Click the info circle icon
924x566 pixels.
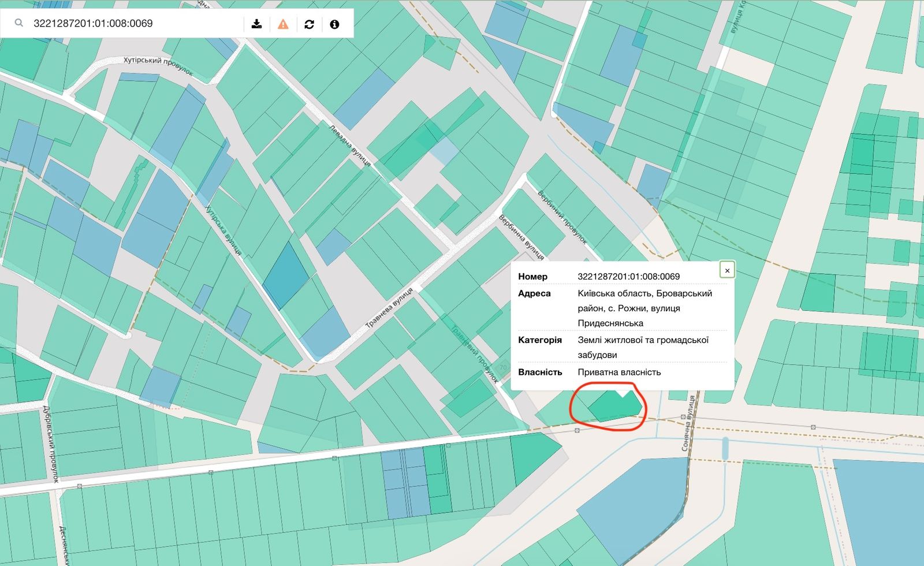334,24
